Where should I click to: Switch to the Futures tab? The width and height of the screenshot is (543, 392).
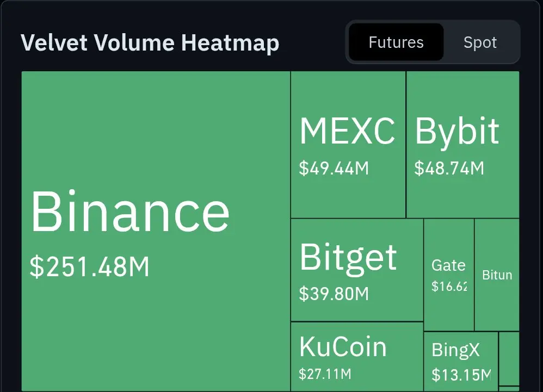[x=396, y=42]
